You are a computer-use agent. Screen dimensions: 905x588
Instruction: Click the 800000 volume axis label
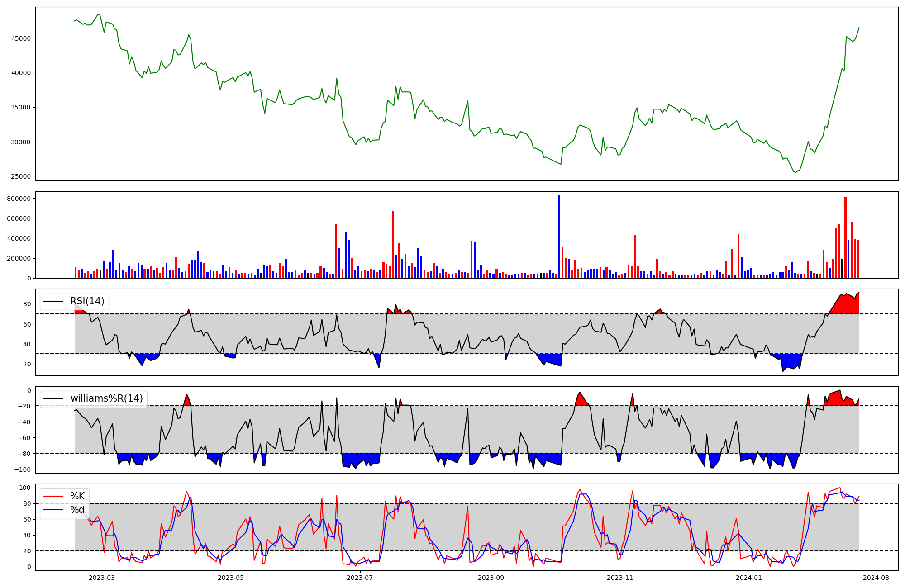[19, 199]
